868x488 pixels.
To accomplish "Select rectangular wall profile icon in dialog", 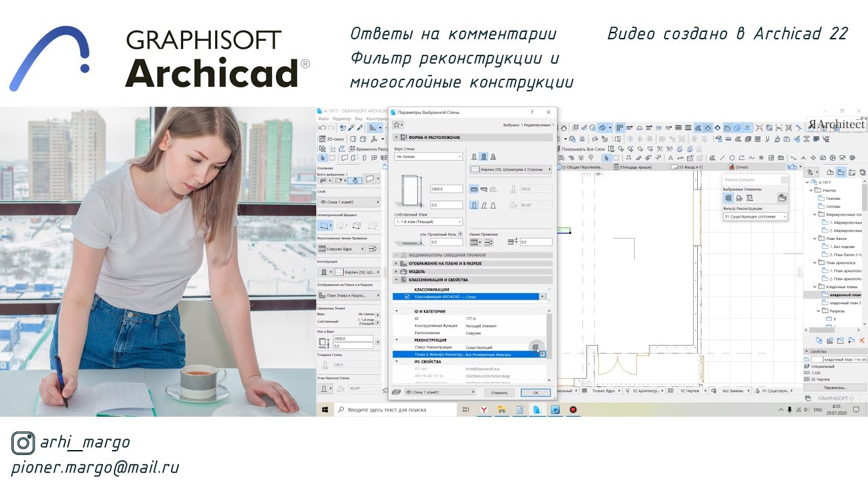I will pos(474,206).
